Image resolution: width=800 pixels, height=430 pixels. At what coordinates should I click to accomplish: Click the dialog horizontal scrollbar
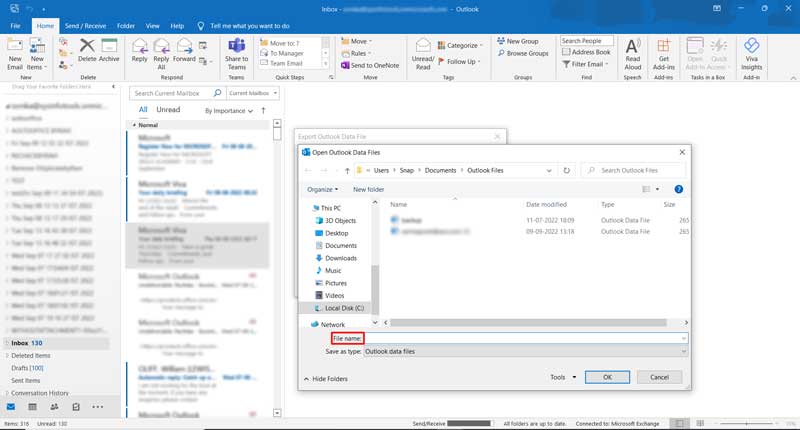pos(528,322)
